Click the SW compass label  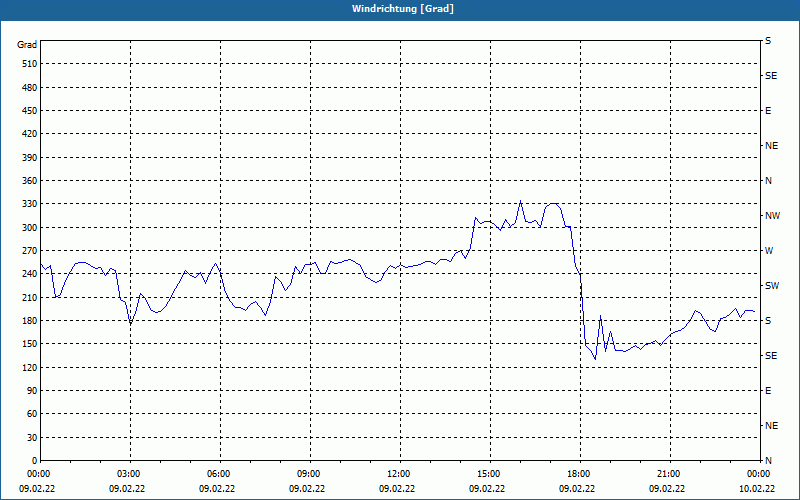[x=772, y=286]
